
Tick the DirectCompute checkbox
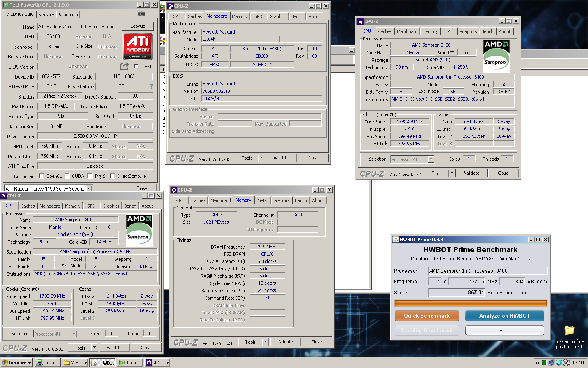[x=112, y=176]
